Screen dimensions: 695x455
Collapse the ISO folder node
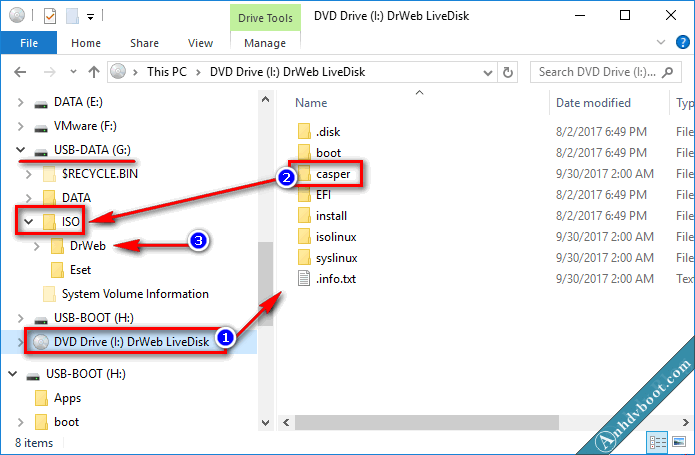[x=29, y=221]
